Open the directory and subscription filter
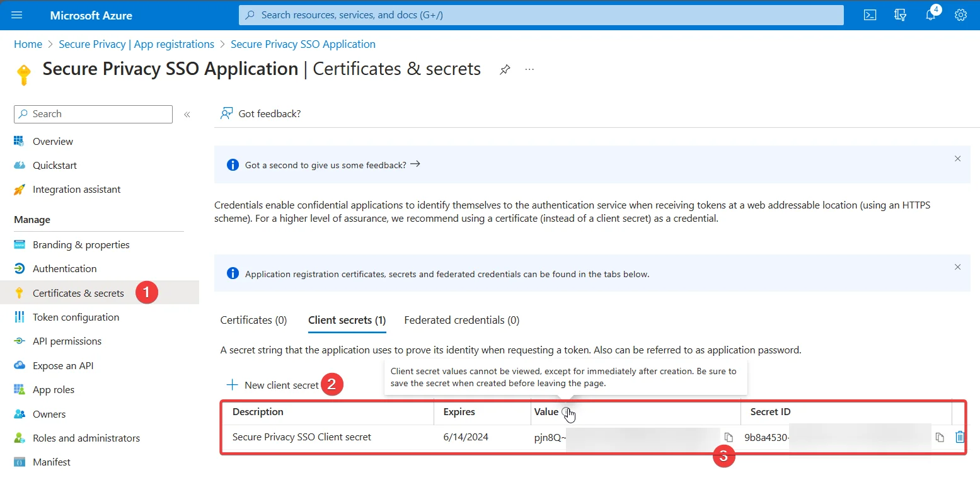 pos(900,14)
